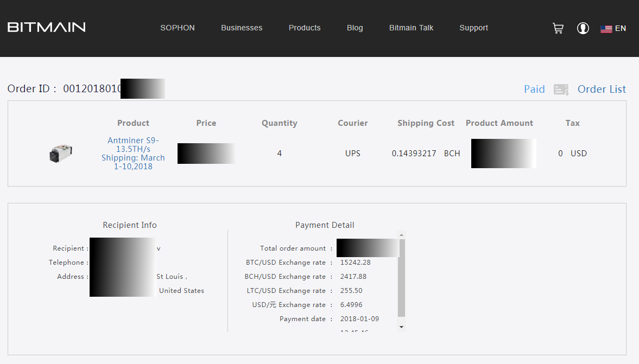This screenshot has height=364, width=639.
Task: Select the EN language option
Action: point(621,28)
